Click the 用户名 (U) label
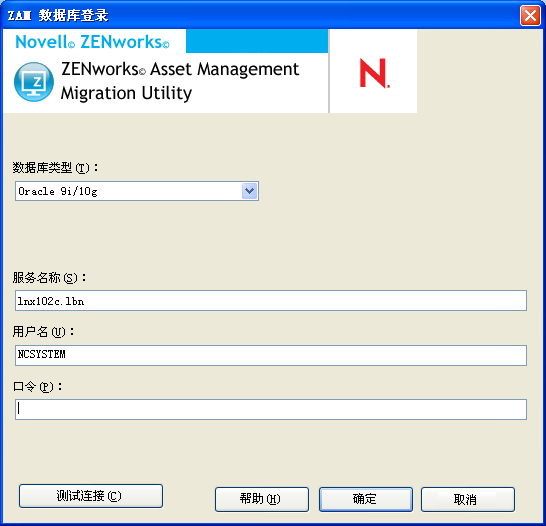Image resolution: width=546 pixels, height=526 pixels. pos(44,332)
